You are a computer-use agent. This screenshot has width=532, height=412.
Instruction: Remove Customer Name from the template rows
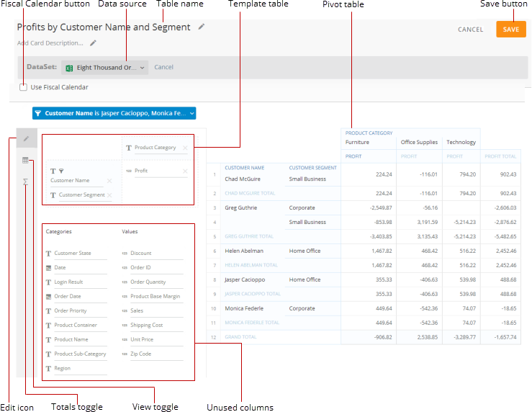pyautogui.click(x=109, y=181)
